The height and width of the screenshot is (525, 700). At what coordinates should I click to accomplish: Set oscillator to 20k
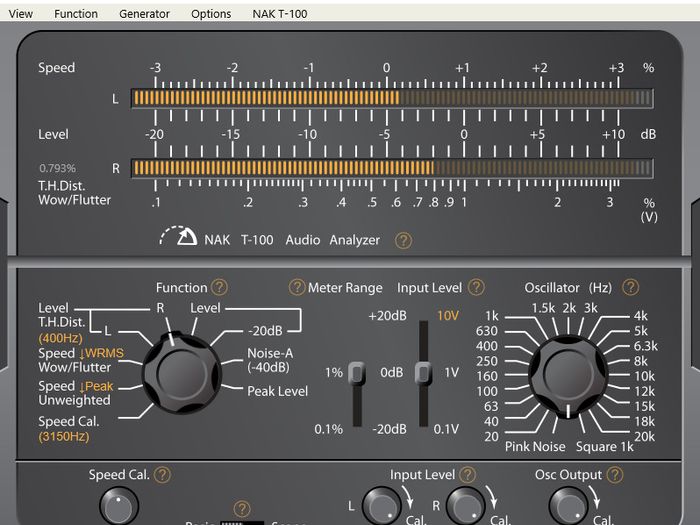coord(644,437)
